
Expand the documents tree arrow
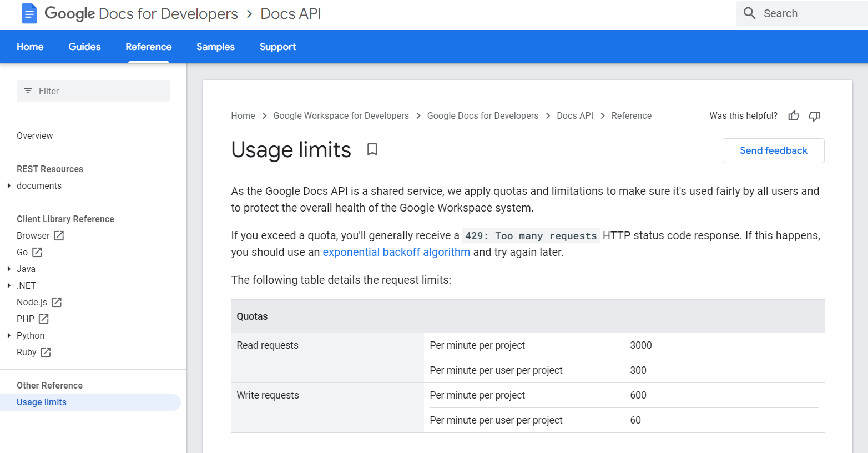tap(9, 185)
